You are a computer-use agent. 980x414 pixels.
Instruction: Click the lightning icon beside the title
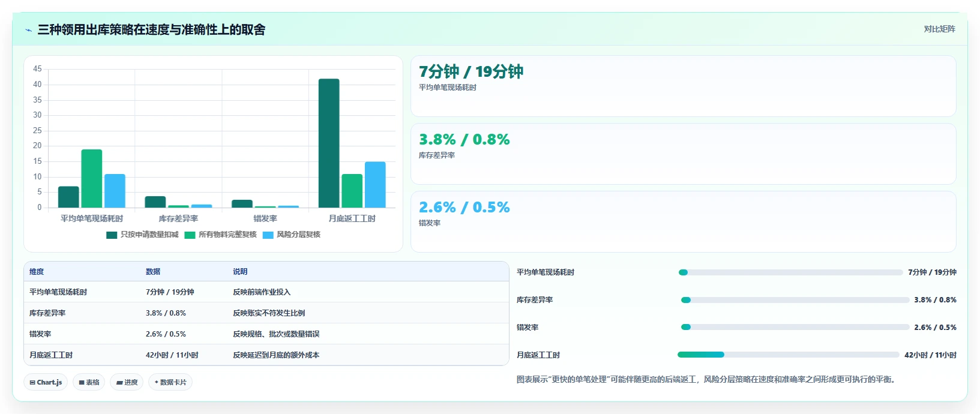point(28,30)
